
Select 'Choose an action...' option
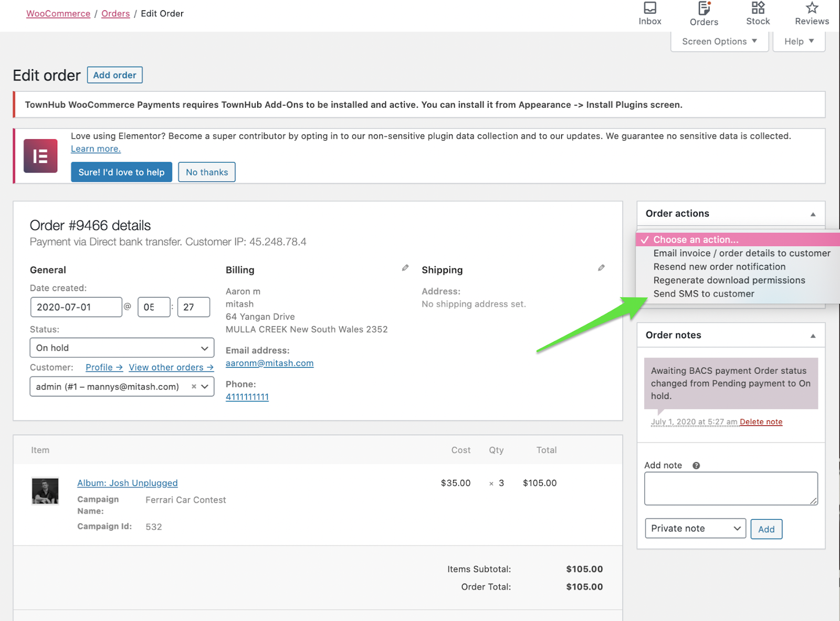738,239
